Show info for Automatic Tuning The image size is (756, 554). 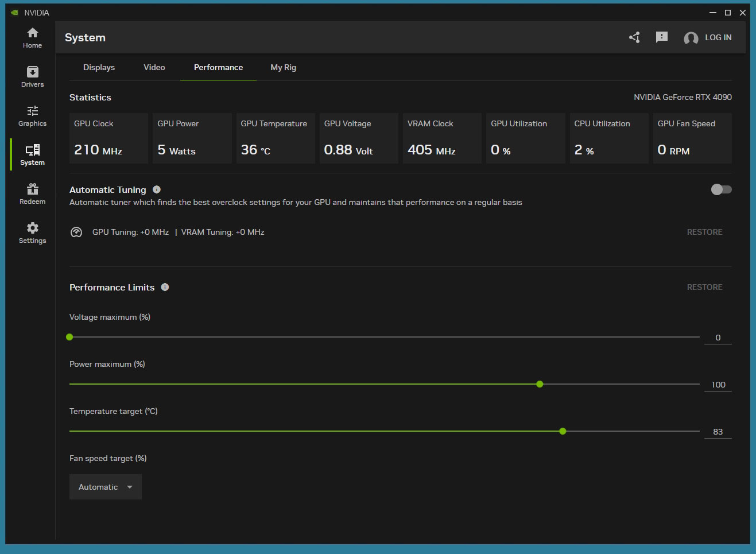(x=157, y=189)
